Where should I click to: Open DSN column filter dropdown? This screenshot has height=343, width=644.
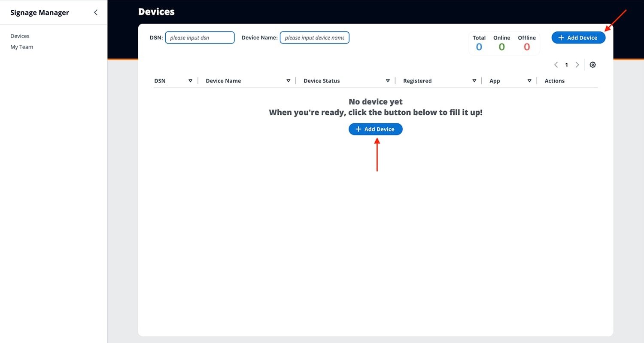[x=190, y=81]
